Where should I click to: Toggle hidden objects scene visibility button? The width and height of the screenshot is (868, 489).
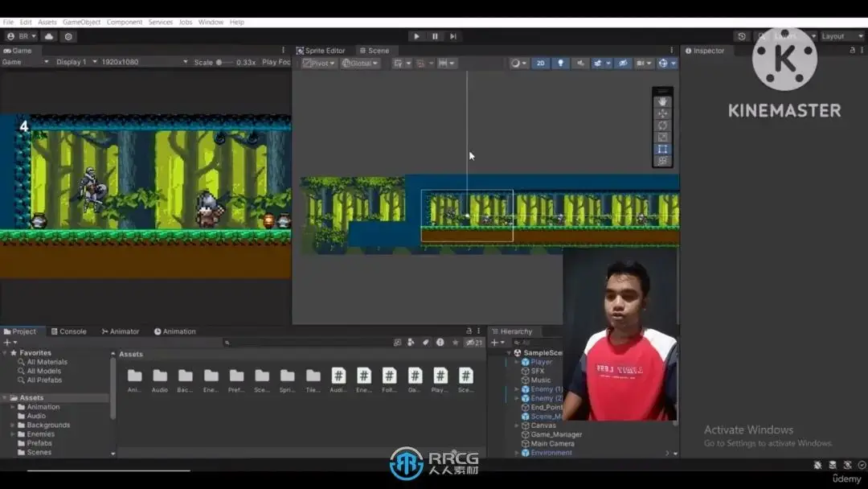[623, 63]
